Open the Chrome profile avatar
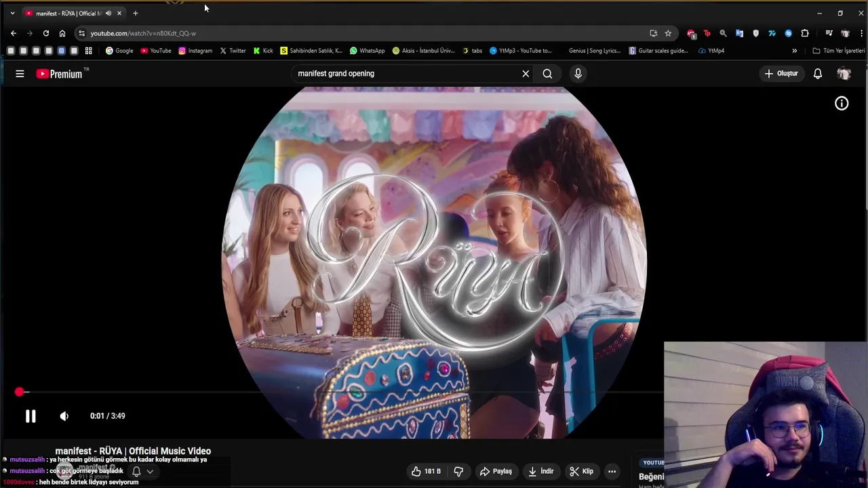Image resolution: width=868 pixels, height=488 pixels. coord(845,33)
